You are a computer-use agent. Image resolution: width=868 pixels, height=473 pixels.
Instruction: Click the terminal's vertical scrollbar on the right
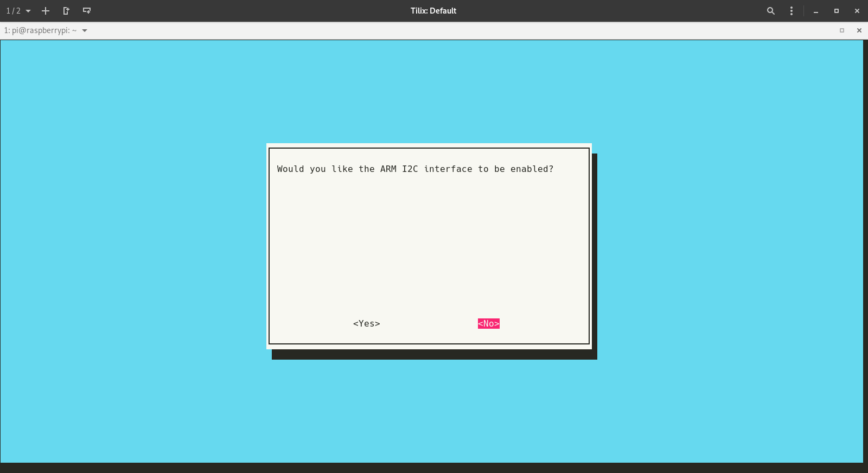pos(865,250)
